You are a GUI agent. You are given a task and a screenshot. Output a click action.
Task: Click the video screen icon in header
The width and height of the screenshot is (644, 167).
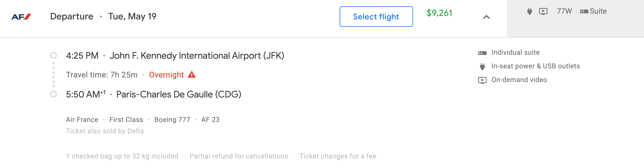tap(543, 11)
